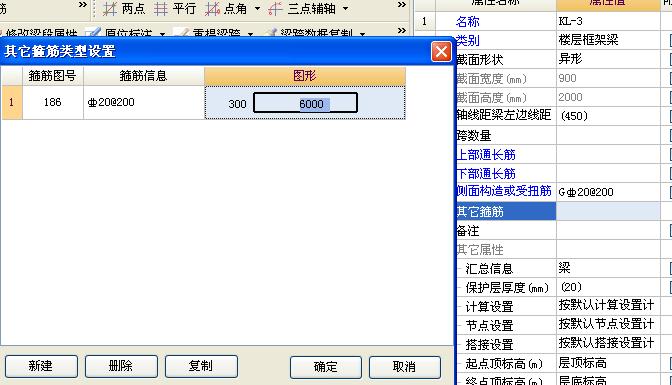
Task: Expand the overflow chevron left of 两点
Action: 83,5
